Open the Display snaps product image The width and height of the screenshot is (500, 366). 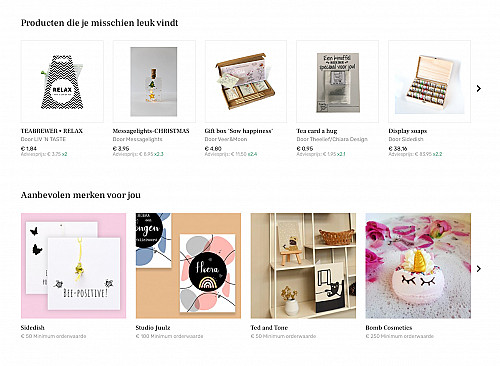[430, 81]
